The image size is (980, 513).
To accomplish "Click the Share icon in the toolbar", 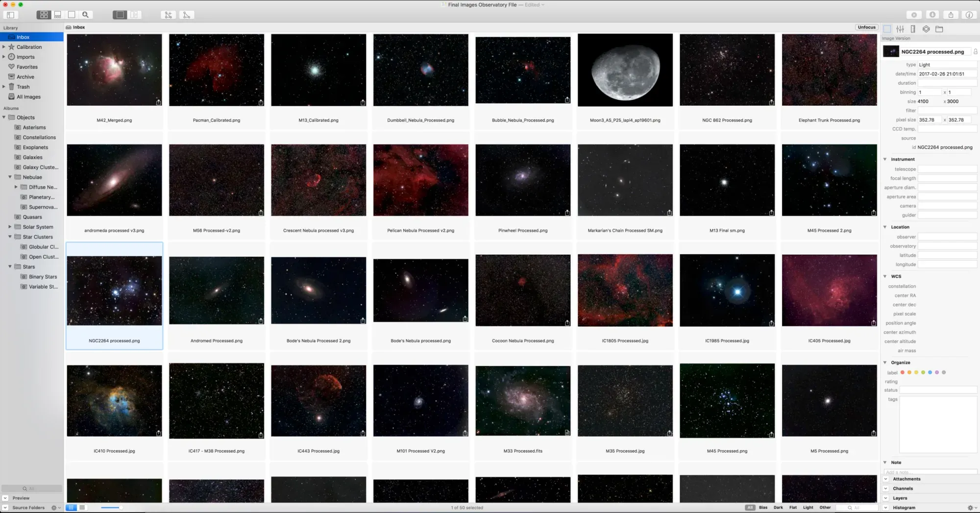I will coord(951,15).
